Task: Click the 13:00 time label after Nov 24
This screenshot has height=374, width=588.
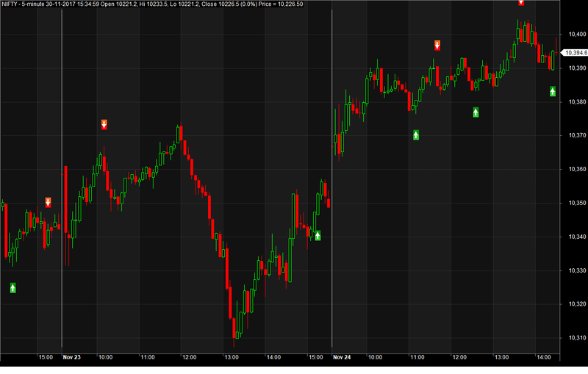Action: click(501, 358)
